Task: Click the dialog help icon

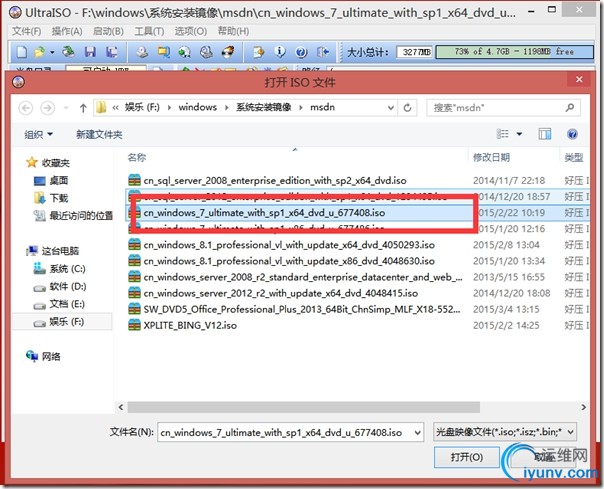Action: (572, 134)
